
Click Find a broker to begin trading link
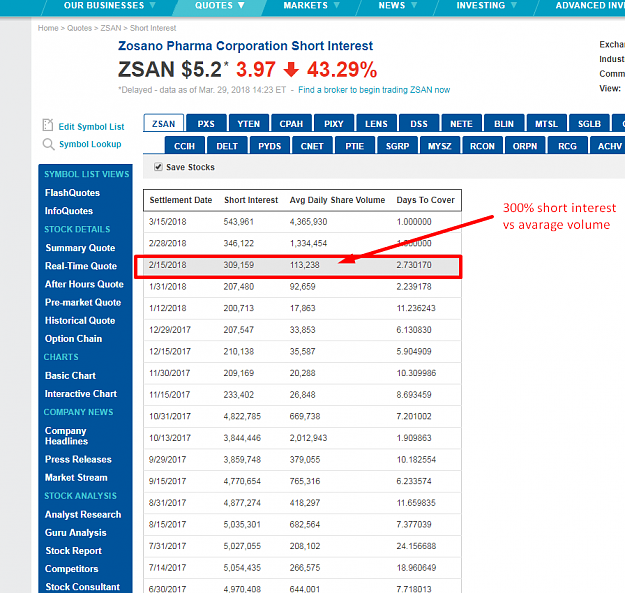point(374,90)
